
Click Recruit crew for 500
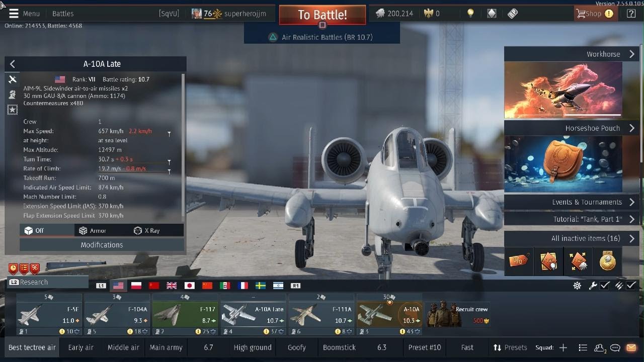coord(458,315)
